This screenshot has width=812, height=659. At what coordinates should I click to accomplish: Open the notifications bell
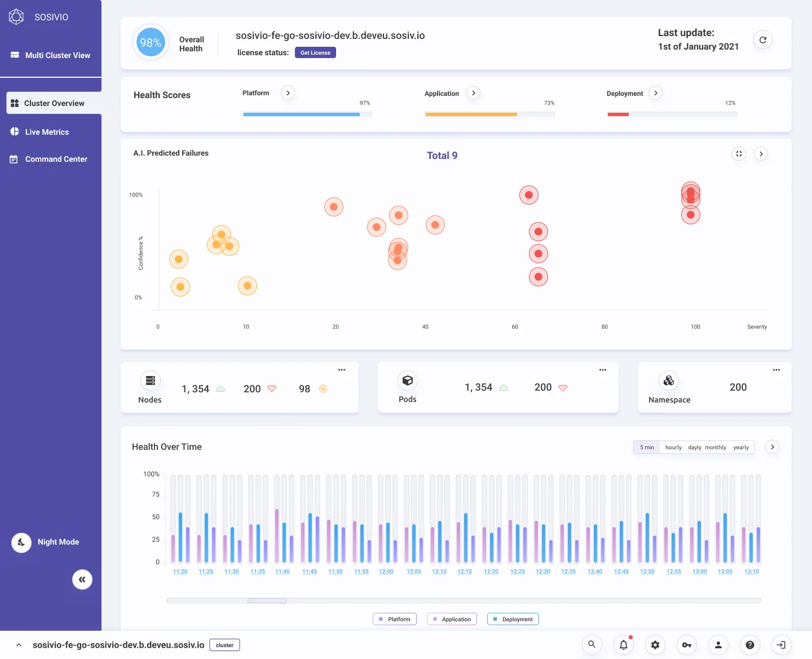(624, 645)
